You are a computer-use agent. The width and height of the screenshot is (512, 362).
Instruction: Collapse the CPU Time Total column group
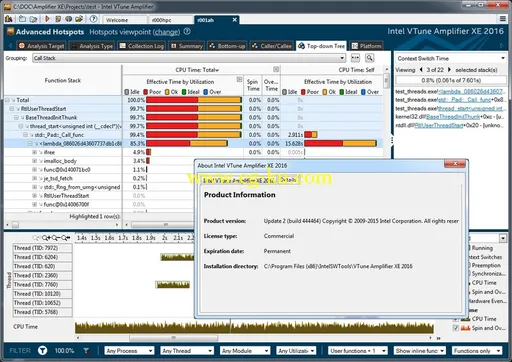[x=276, y=69]
